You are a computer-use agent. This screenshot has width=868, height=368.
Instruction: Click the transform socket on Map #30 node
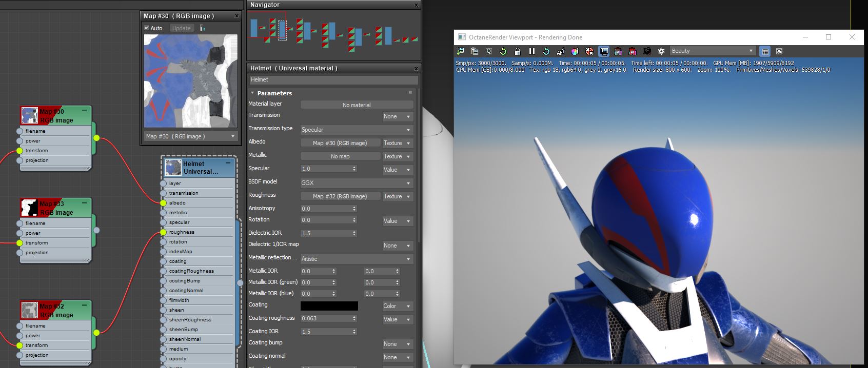coord(19,151)
